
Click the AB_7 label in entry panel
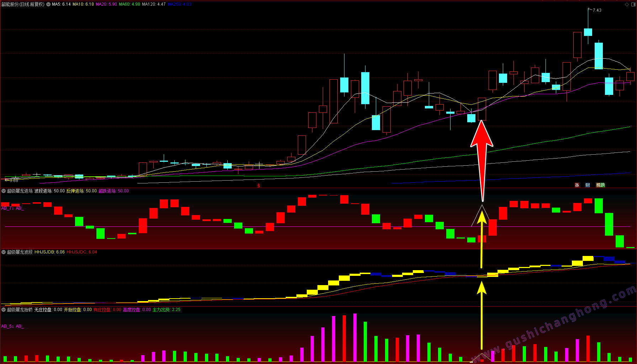click(x=12, y=208)
